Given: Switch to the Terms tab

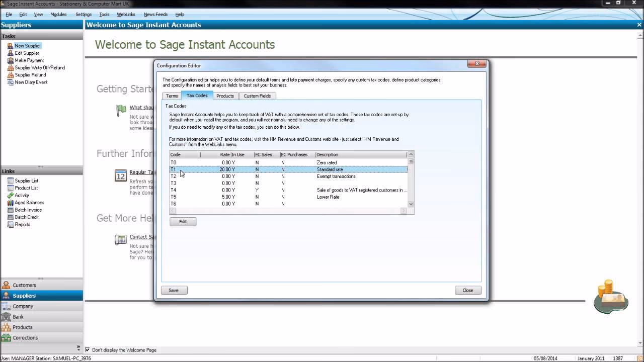Looking at the screenshot, I should point(172,96).
